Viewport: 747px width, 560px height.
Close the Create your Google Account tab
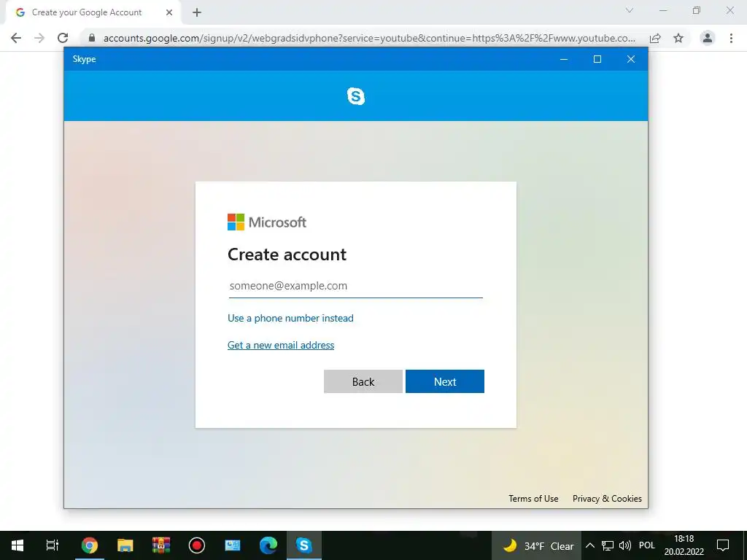169,12
